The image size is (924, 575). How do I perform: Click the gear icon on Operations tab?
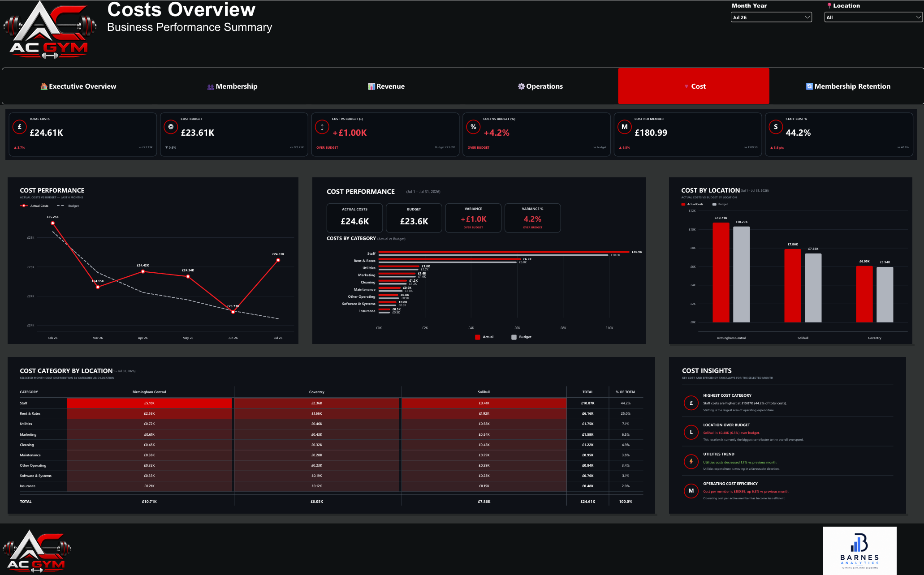[x=521, y=86]
